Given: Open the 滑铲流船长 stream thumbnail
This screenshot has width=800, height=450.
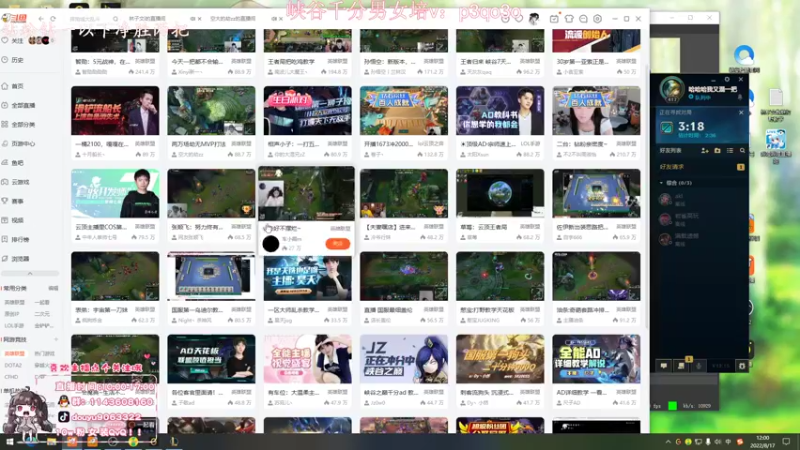Looking at the screenshot, I should click(x=115, y=110).
